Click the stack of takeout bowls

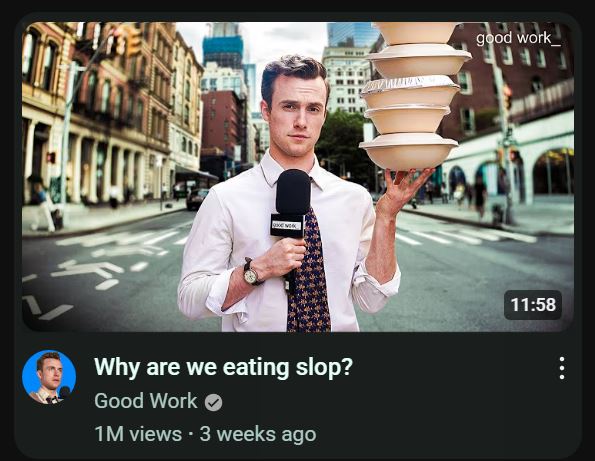tap(416, 95)
